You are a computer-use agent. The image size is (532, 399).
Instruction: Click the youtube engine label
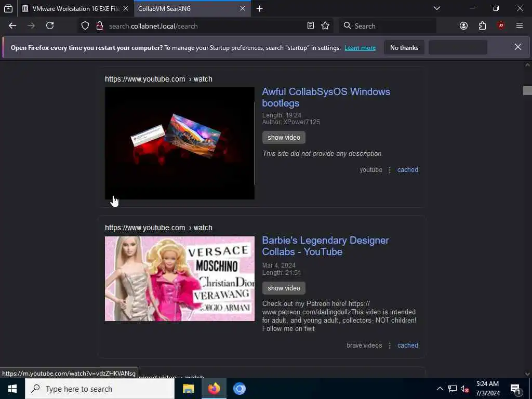(371, 170)
